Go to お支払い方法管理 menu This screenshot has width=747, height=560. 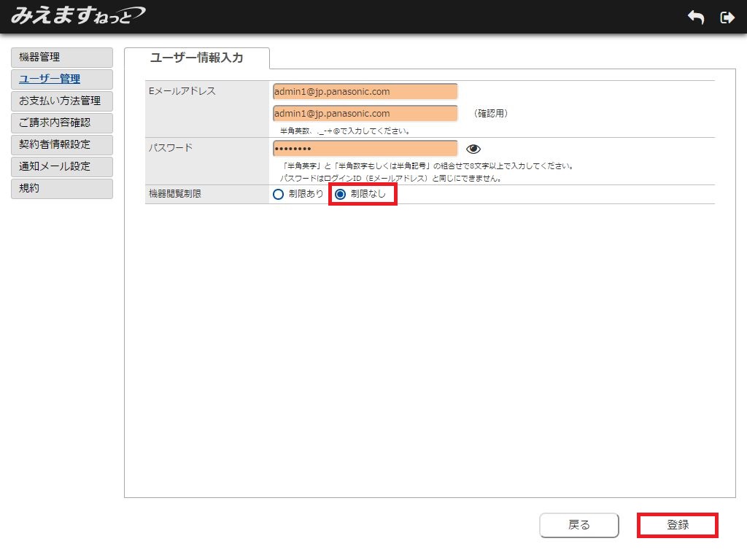click(x=62, y=101)
